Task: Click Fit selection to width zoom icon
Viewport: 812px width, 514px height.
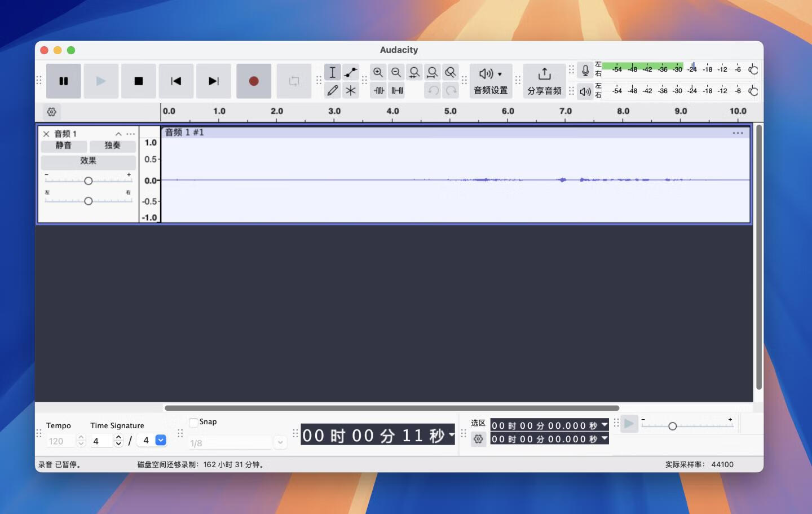Action: click(x=414, y=72)
